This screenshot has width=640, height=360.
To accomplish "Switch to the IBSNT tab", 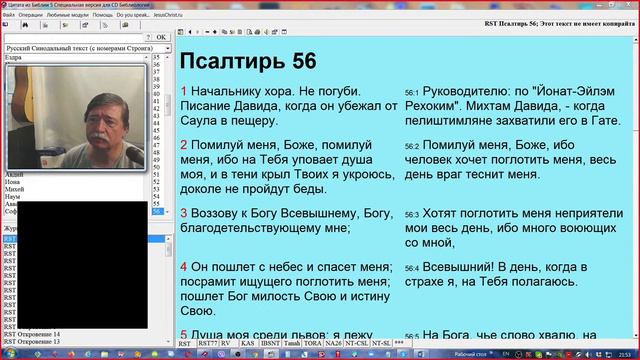I will click(x=270, y=344).
